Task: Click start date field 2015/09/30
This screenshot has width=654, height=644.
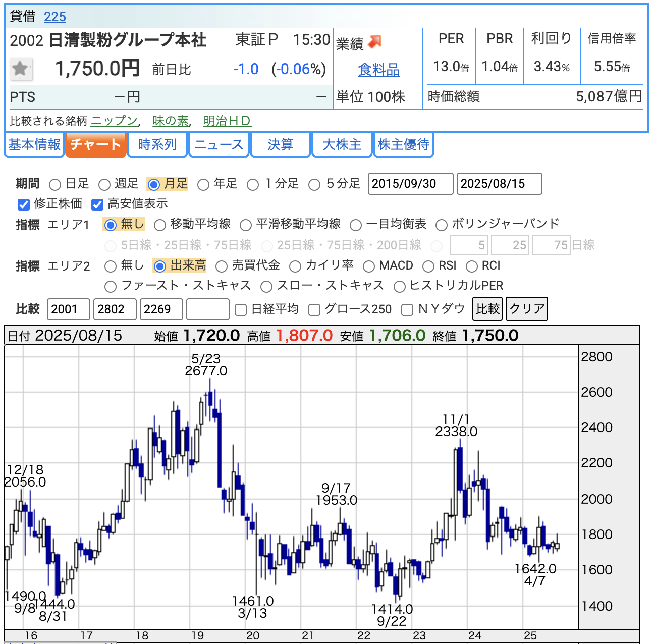Action: (x=411, y=184)
